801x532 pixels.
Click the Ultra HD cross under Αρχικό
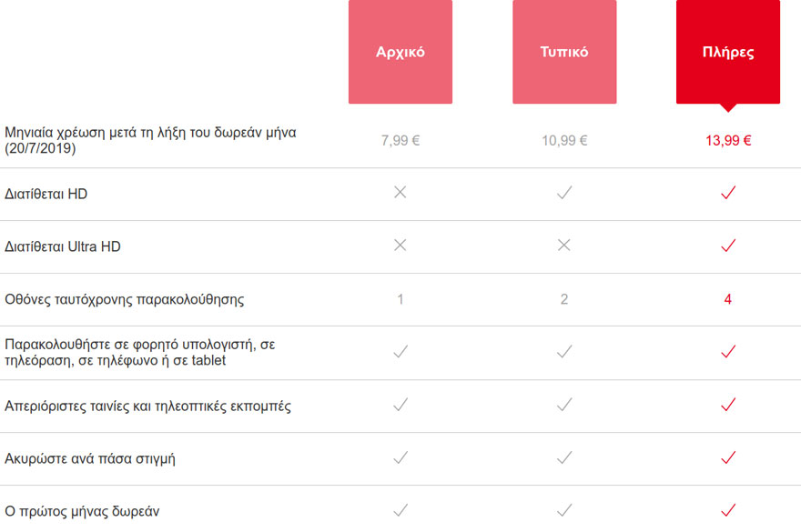tap(400, 246)
